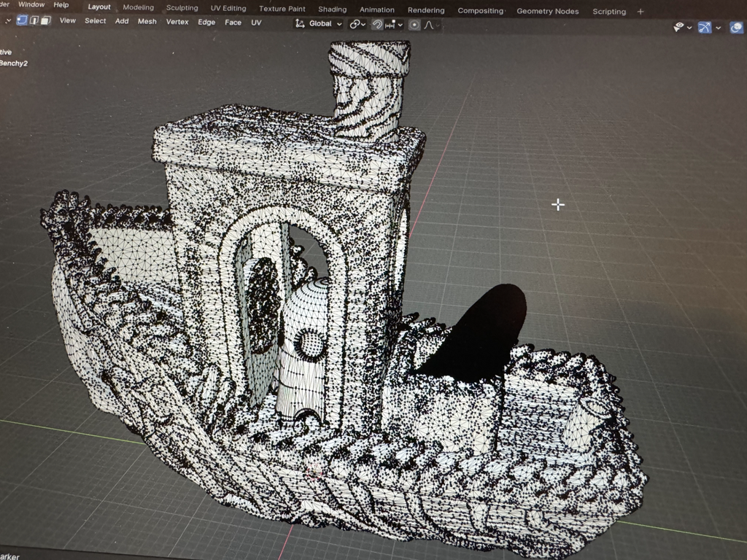747x560 pixels.
Task: Switch to the Compositing workspace tab
Action: (x=480, y=10)
